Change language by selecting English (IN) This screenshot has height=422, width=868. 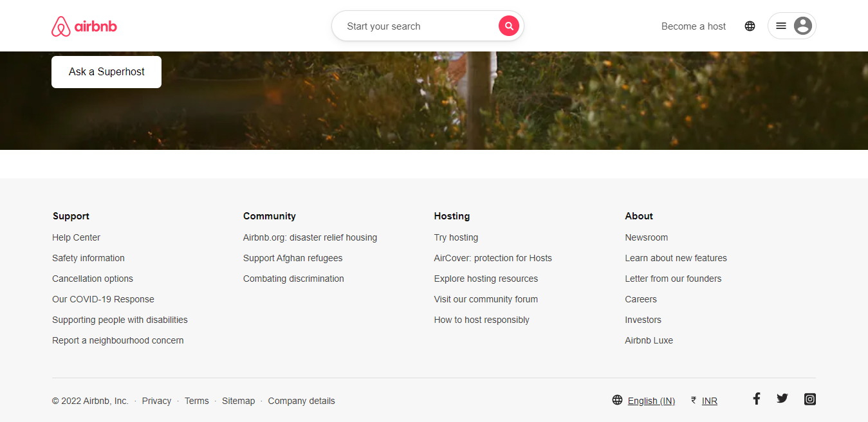click(x=651, y=400)
